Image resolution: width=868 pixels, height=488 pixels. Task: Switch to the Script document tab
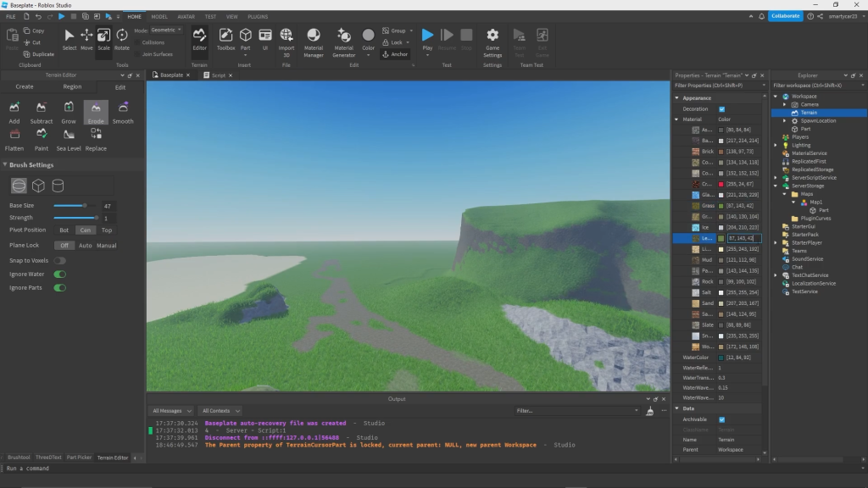point(218,75)
